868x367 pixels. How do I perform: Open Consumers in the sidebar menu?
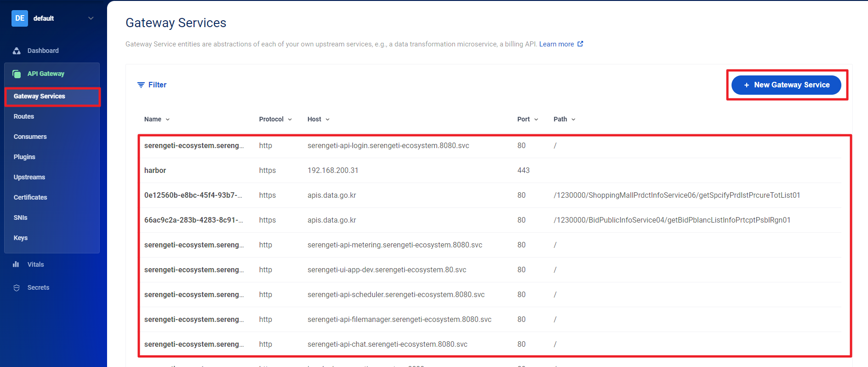coord(30,137)
